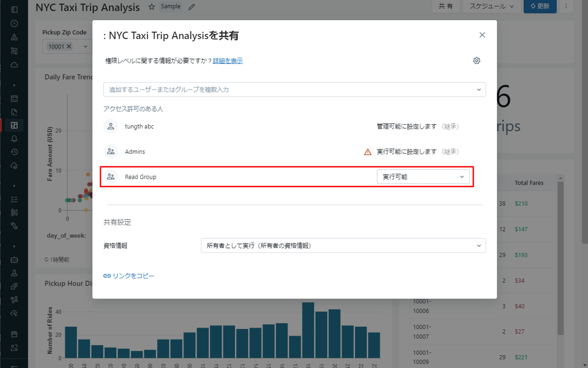Expand the 資格情報 credentials dropdown

pyautogui.click(x=343, y=246)
